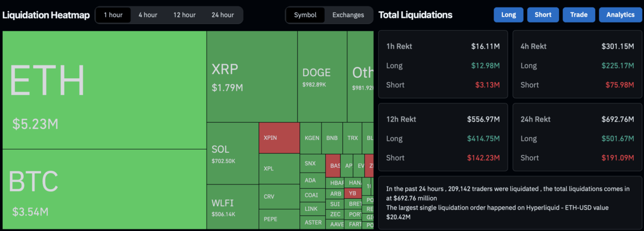Switch heatmap view to Exchanges
Screen dimensions: 644x231
pos(348,15)
